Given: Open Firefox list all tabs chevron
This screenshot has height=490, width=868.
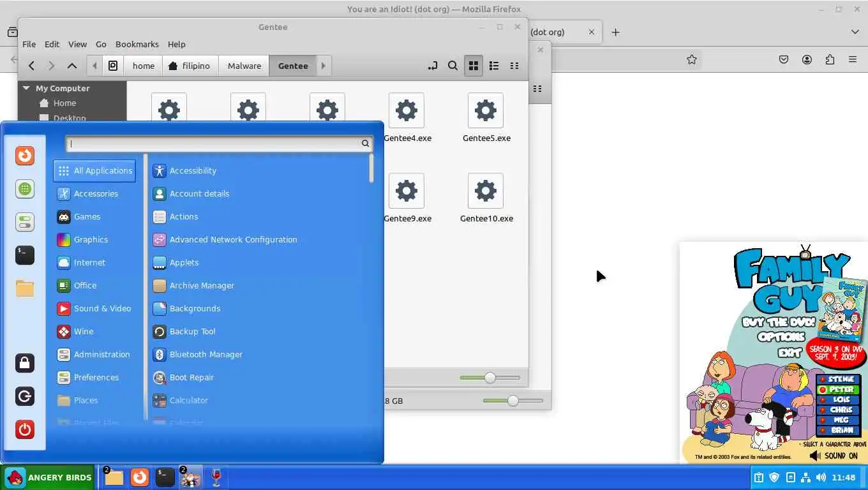Looking at the screenshot, I should pos(855,32).
